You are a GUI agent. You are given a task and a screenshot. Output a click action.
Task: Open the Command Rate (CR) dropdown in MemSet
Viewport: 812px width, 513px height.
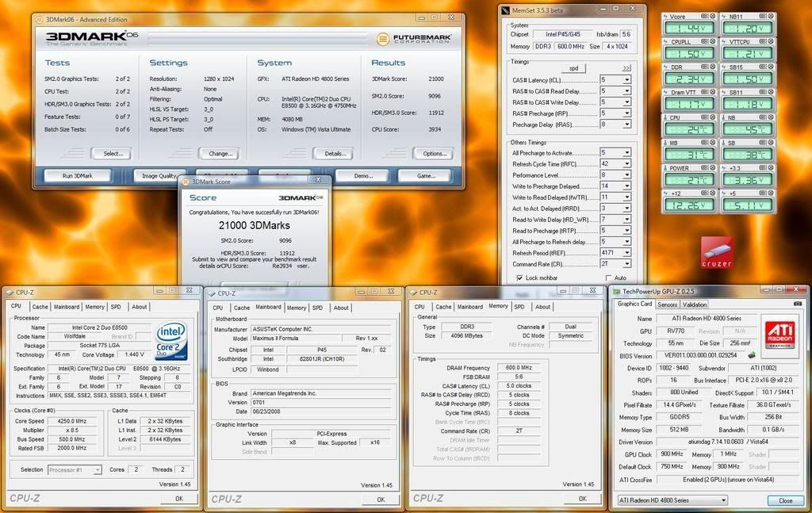(x=627, y=264)
